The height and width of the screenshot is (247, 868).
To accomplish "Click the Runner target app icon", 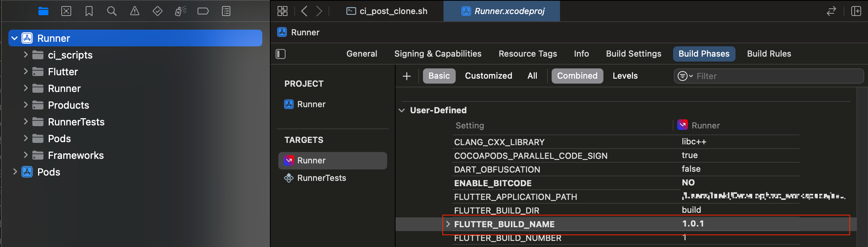I will coord(289,160).
